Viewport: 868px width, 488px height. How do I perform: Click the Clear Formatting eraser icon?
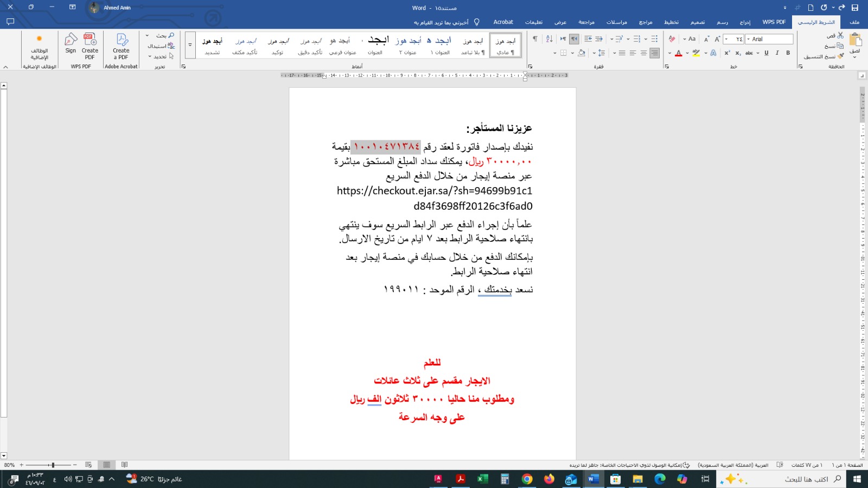point(672,39)
